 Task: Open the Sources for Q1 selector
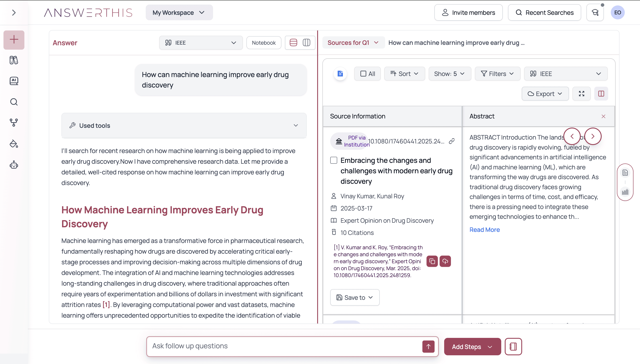pos(353,43)
